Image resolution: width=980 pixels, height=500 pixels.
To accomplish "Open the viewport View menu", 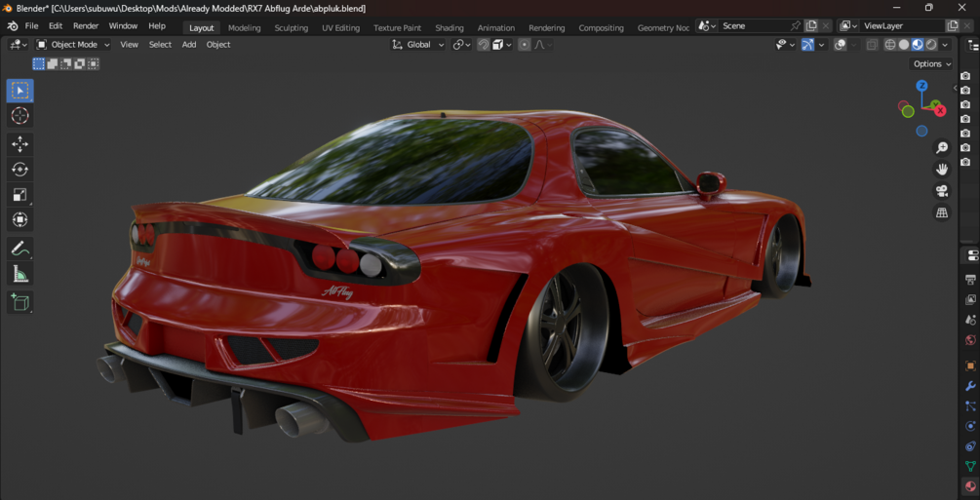I will pos(130,45).
